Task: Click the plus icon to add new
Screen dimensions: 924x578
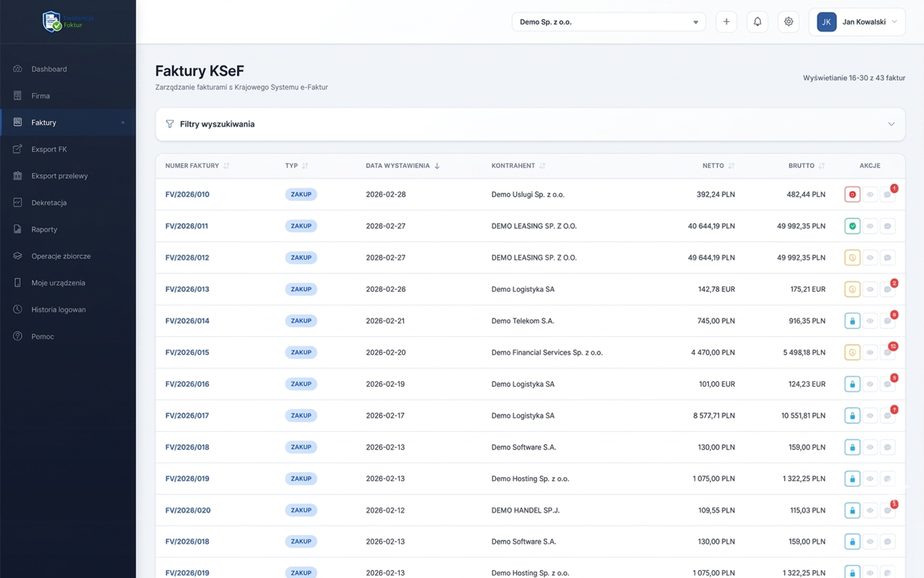Action: pyautogui.click(x=726, y=22)
